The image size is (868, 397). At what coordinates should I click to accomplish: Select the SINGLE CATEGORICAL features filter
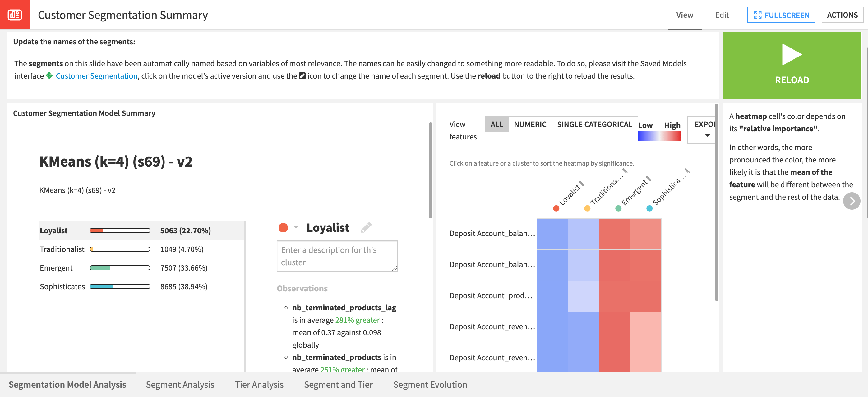pos(594,124)
